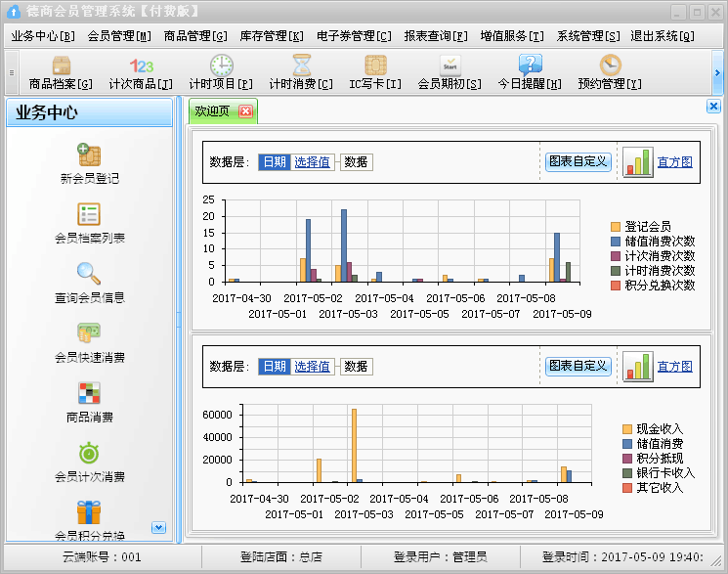The width and height of the screenshot is (728, 574).
Task: Open 系统管理[S] menu
Action: point(588,36)
